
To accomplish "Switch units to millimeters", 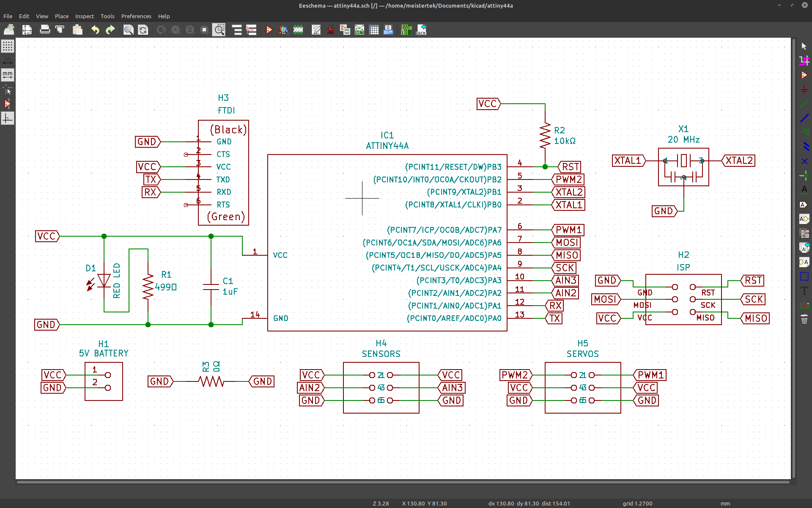I will pyautogui.click(x=8, y=75).
